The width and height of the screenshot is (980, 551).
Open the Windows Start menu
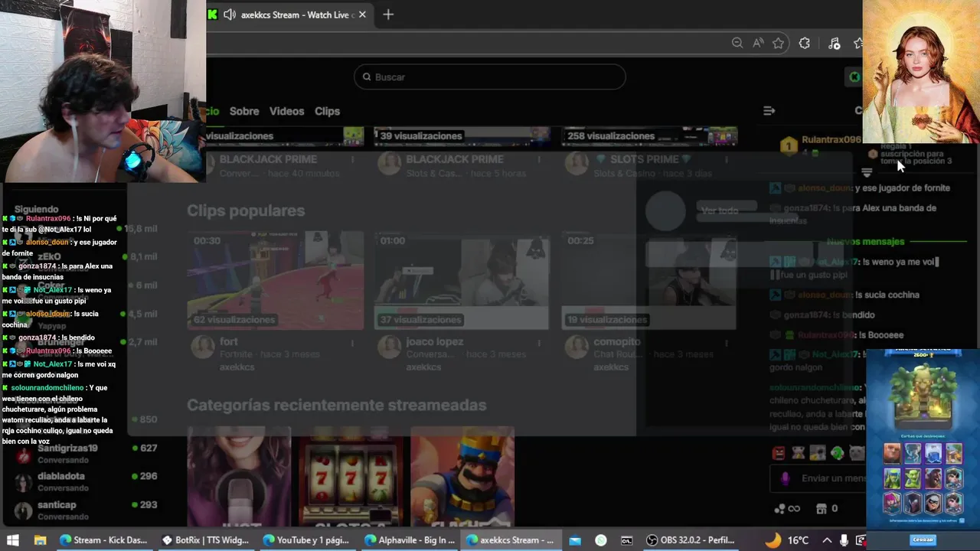pos(13,540)
